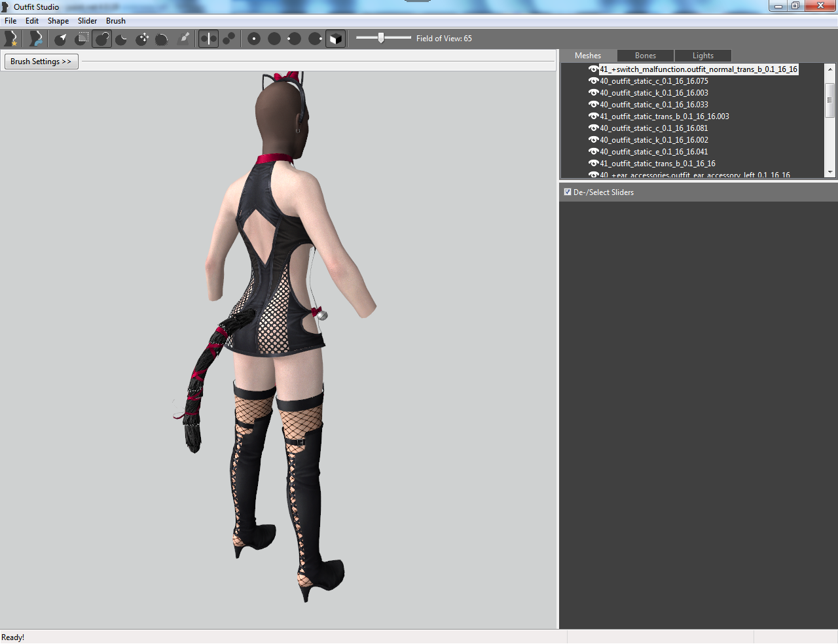Switch to the Lights tab
Image resolution: width=838 pixels, height=644 pixels.
703,56
